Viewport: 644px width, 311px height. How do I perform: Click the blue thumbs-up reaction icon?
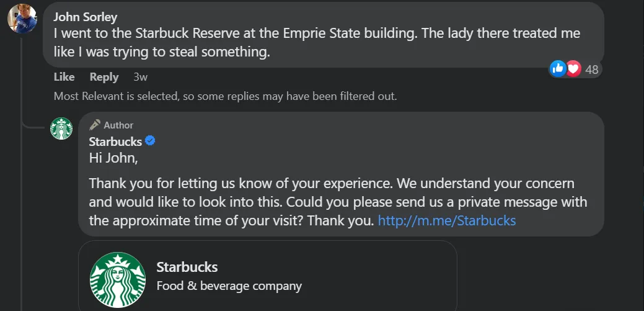pyautogui.click(x=558, y=69)
